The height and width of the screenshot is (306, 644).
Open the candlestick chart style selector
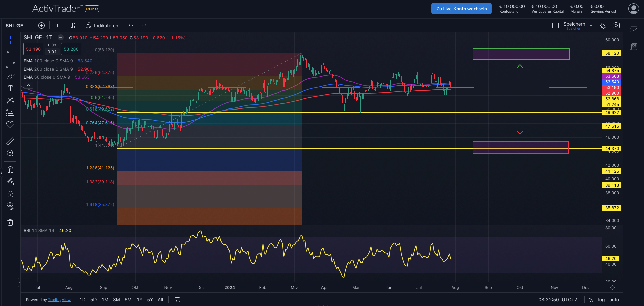tap(73, 25)
